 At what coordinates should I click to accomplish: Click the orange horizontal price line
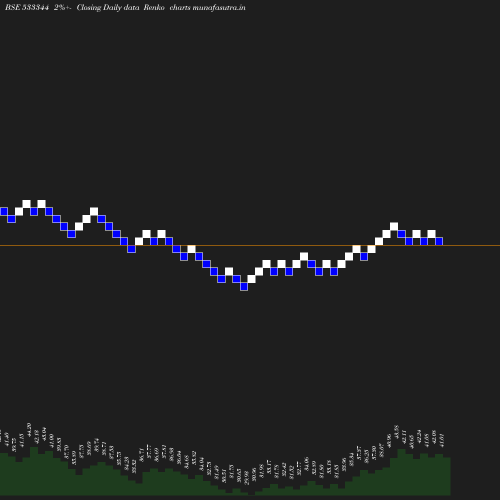(250, 246)
